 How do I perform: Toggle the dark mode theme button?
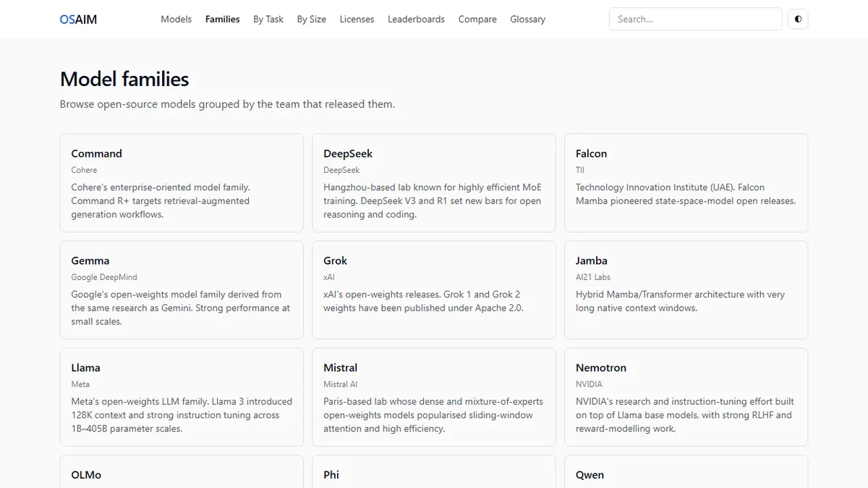point(798,19)
